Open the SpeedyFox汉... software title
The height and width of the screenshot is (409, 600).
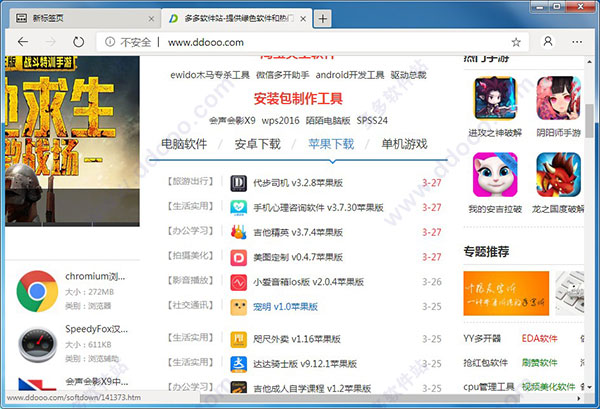96,329
